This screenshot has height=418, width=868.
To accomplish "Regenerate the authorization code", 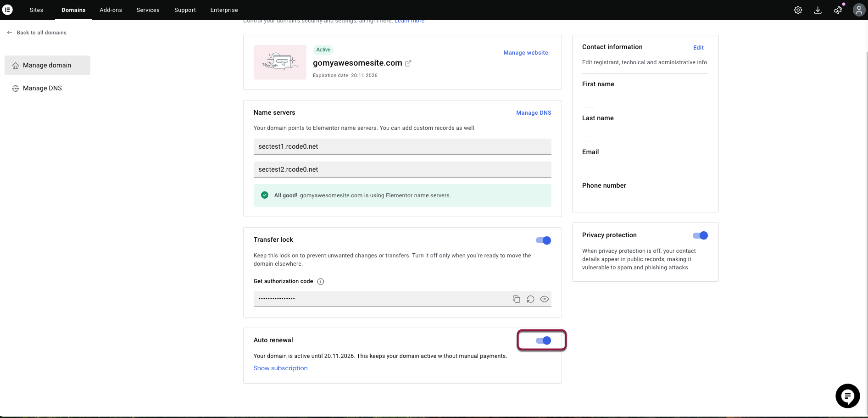I will 530,299.
